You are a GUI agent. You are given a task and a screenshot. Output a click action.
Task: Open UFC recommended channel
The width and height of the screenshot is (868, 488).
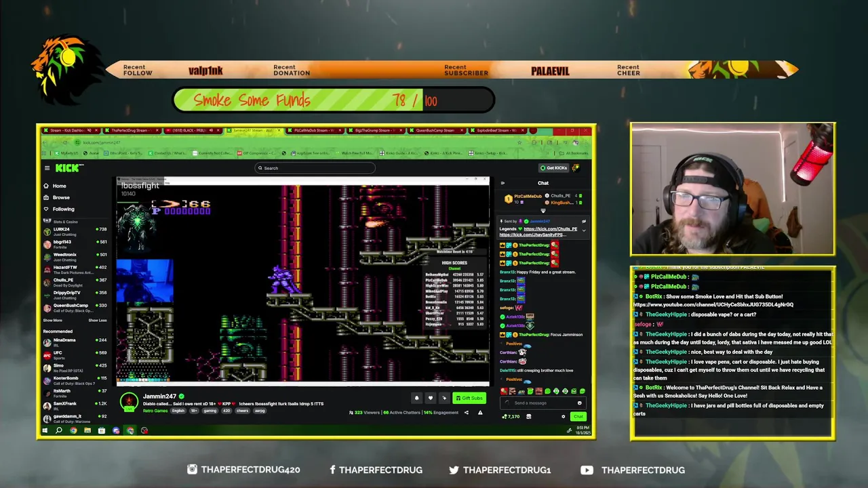tap(75, 354)
